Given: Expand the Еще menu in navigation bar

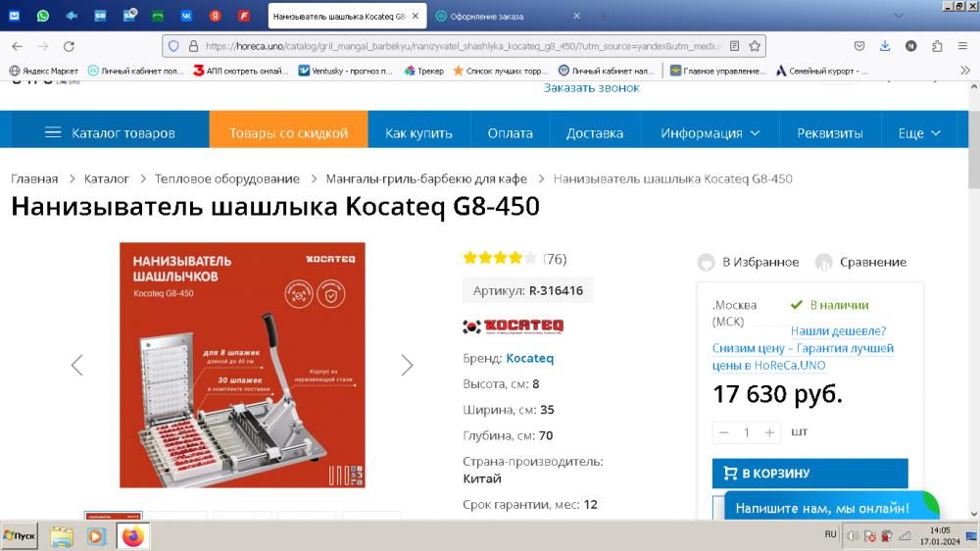Looking at the screenshot, I should 919,133.
